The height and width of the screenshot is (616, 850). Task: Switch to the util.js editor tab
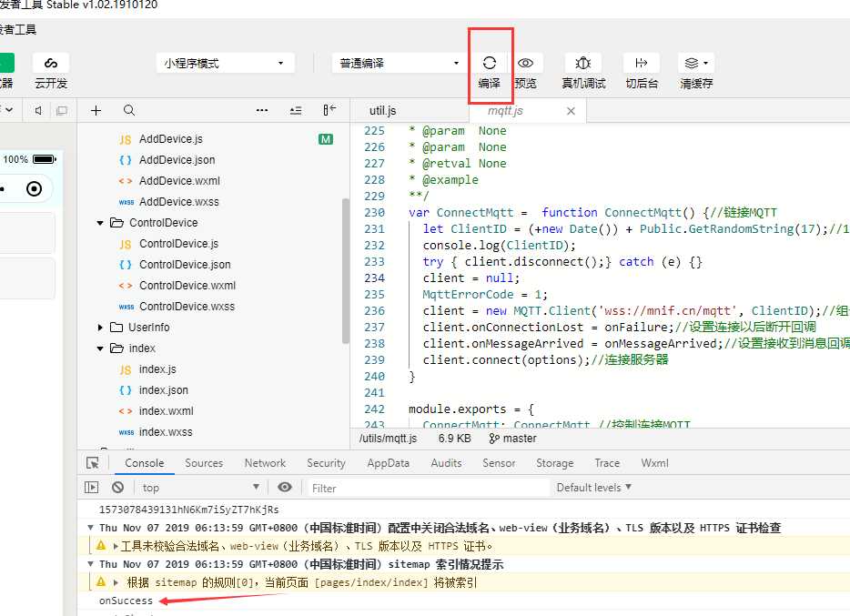(383, 110)
